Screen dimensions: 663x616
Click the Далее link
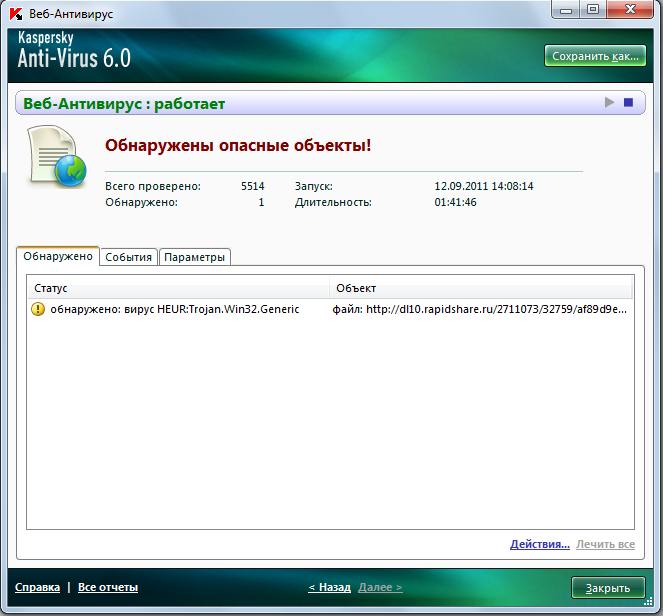click(380, 587)
